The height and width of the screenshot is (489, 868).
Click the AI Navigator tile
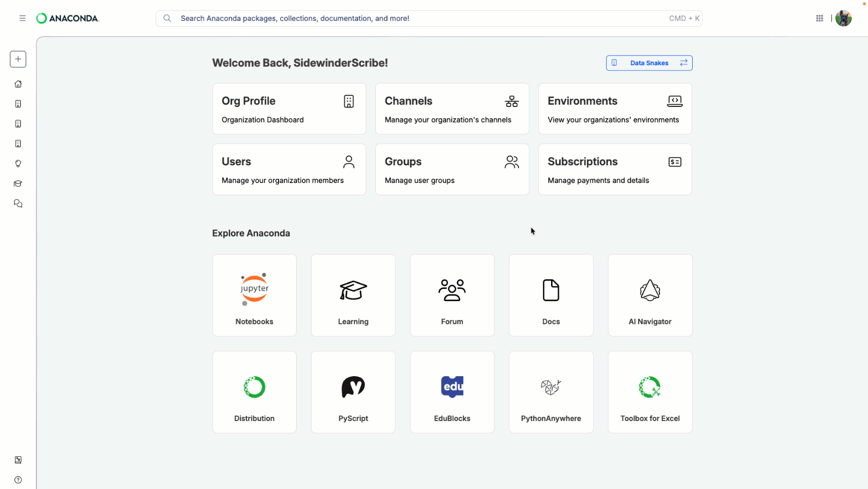coord(649,295)
